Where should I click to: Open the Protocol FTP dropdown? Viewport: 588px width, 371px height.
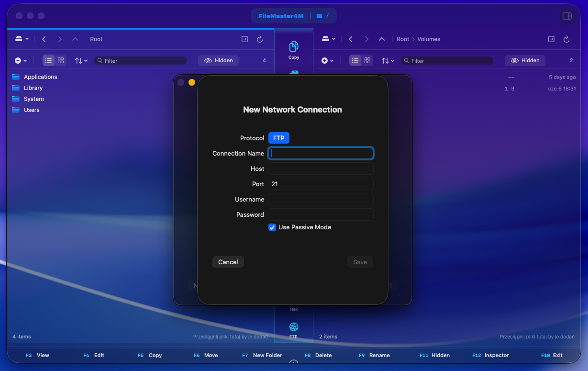(x=279, y=138)
